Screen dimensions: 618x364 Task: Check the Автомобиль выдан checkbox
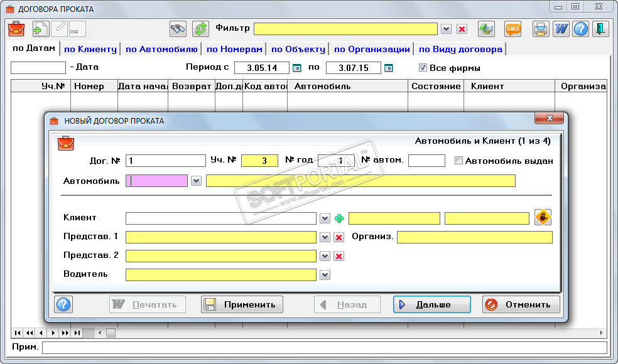click(458, 161)
